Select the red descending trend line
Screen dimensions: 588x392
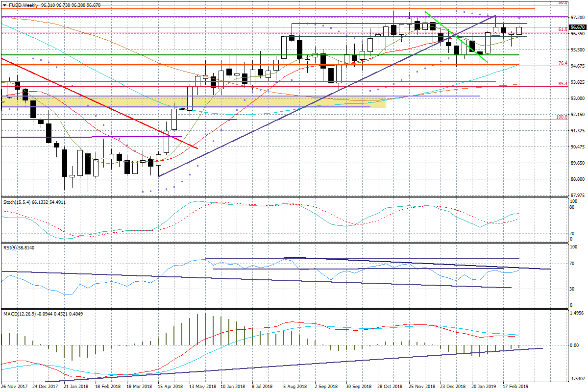coord(98,103)
